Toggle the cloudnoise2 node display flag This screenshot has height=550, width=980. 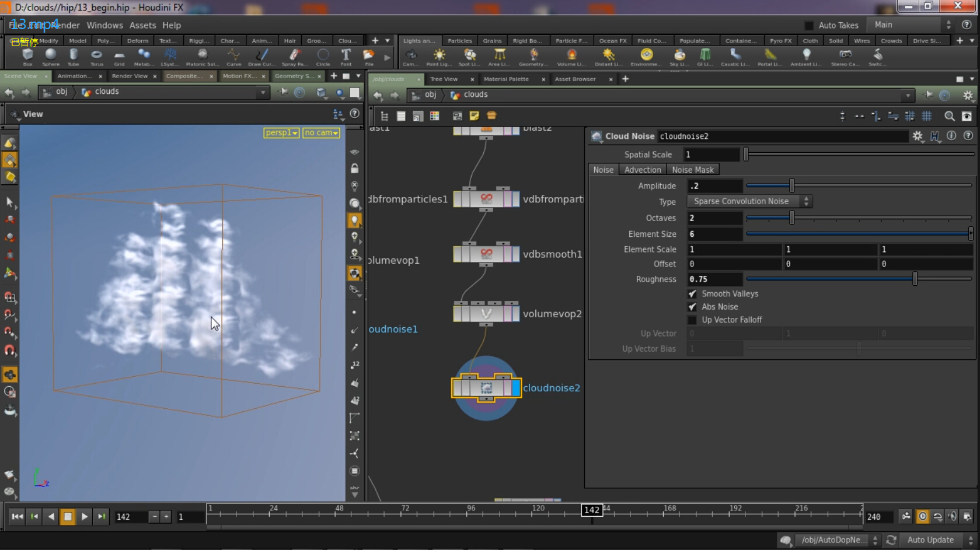coord(515,388)
